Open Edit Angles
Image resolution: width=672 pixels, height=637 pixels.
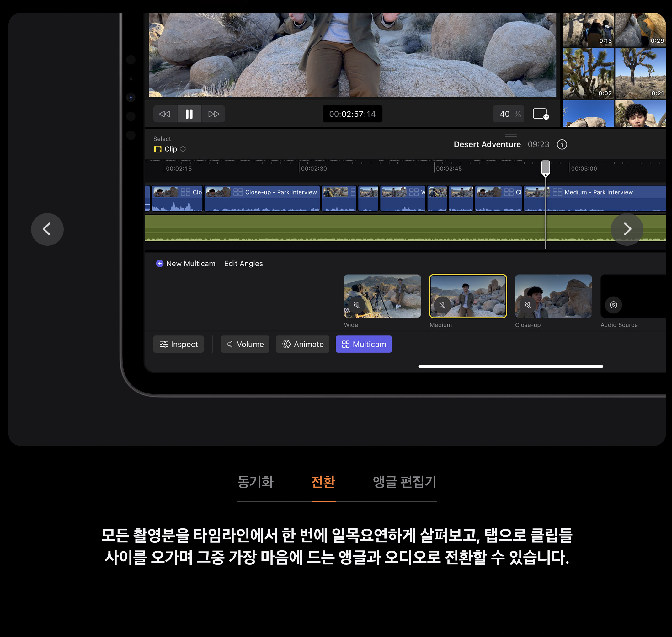[x=243, y=264]
